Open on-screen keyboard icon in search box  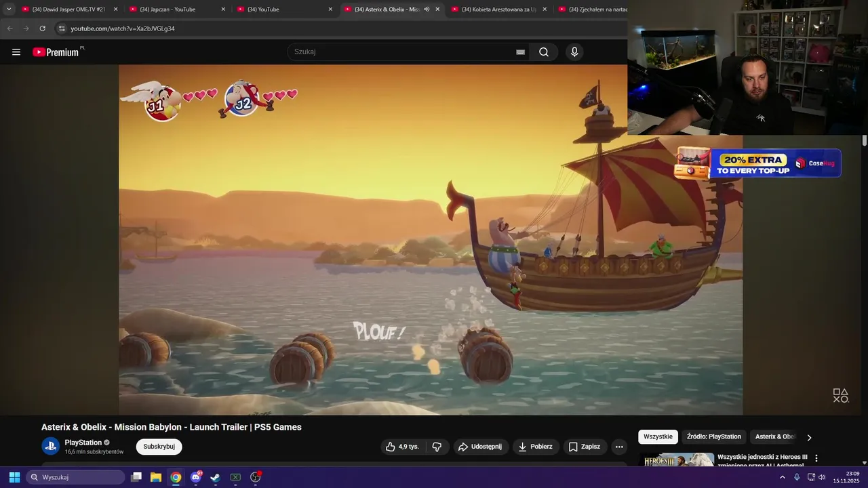520,52
